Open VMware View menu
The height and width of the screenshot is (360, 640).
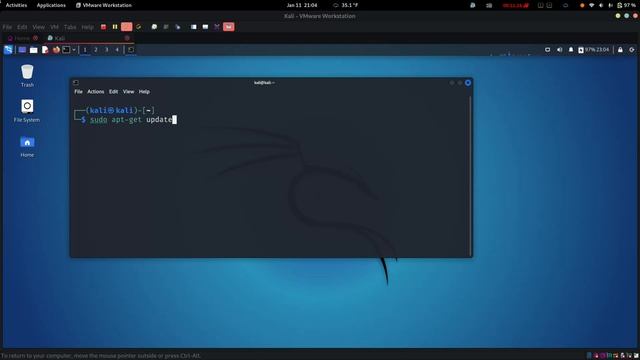coord(38,27)
